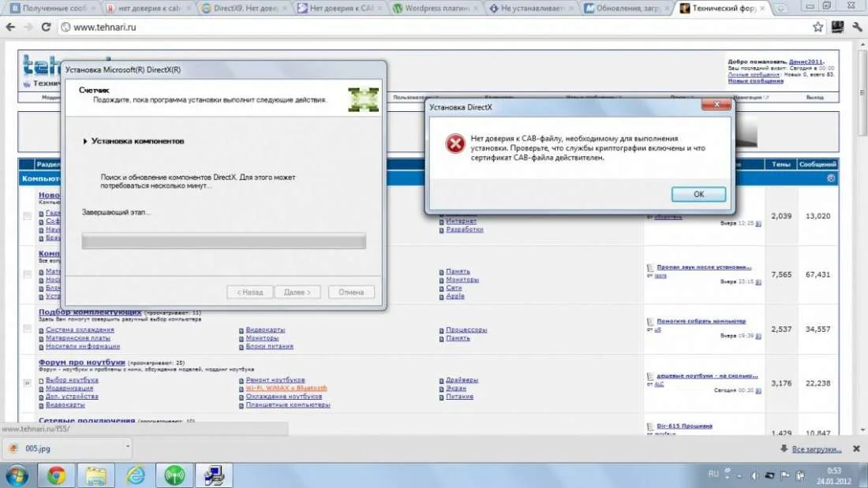Click the Action Center flag tray icon
Image resolution: width=868 pixels, height=488 pixels.
pyautogui.click(x=784, y=475)
